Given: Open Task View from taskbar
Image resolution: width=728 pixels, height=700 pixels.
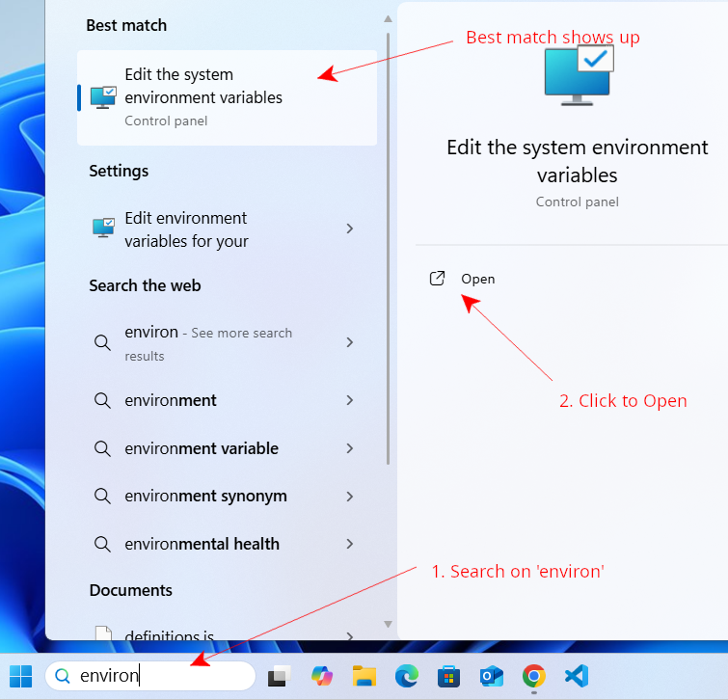Looking at the screenshot, I should (280, 676).
